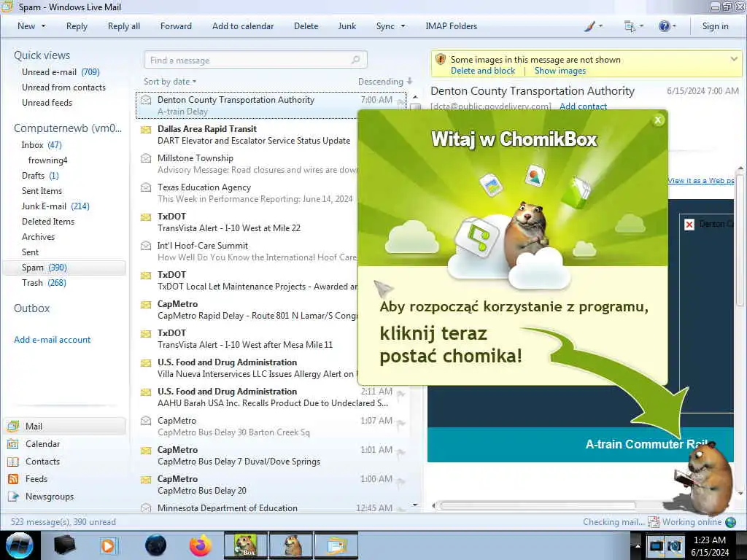This screenshot has height=560, width=747.
Task: Click the broken image icon in message body
Action: (x=689, y=225)
